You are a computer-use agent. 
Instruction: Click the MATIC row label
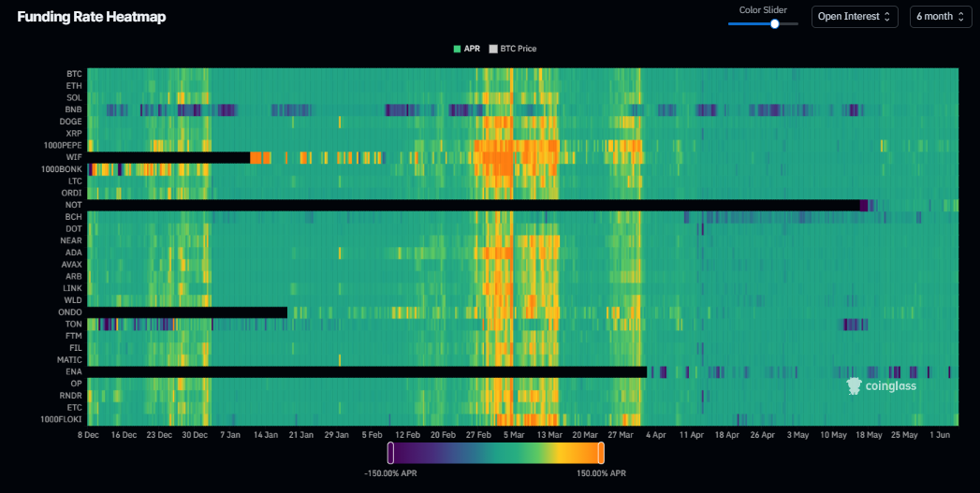click(x=70, y=360)
